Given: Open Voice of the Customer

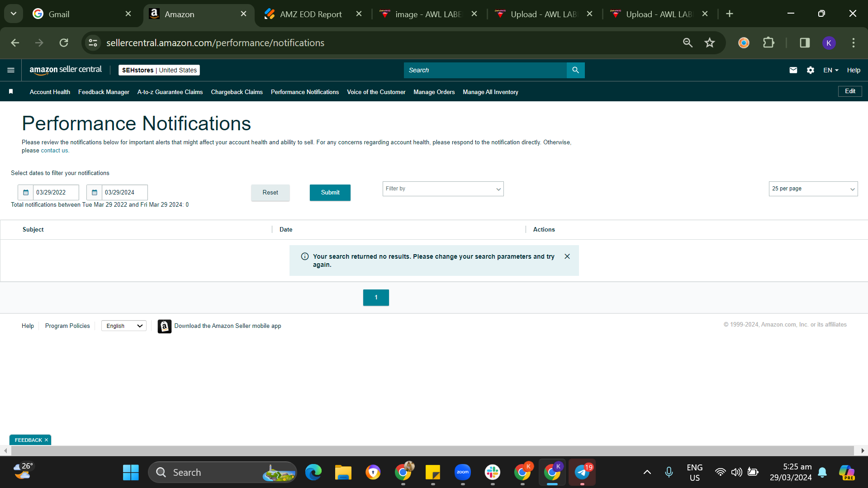Looking at the screenshot, I should 376,92.
